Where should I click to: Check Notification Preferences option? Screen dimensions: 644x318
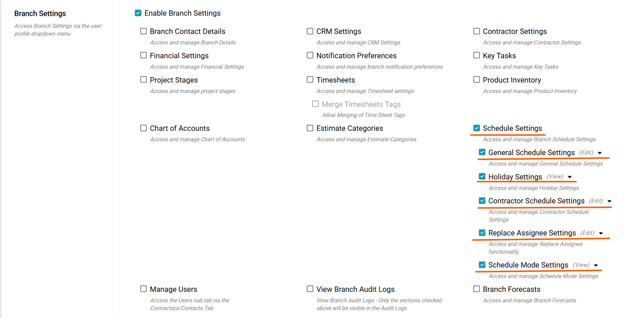tap(310, 55)
